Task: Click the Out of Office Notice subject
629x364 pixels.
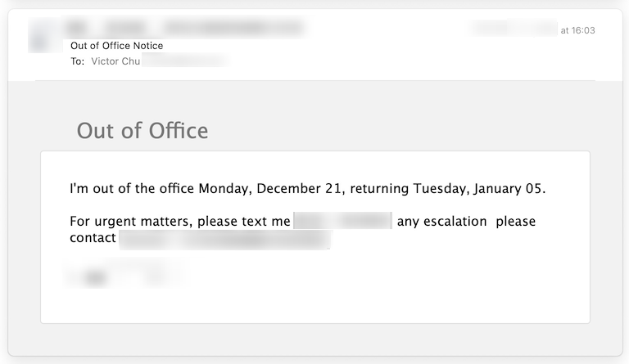Action: click(117, 46)
